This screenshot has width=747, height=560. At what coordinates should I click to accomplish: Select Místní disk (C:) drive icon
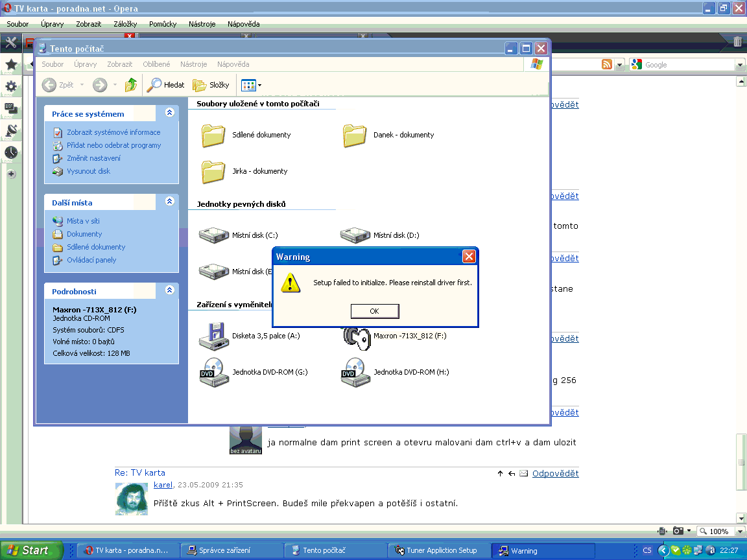coord(213,235)
